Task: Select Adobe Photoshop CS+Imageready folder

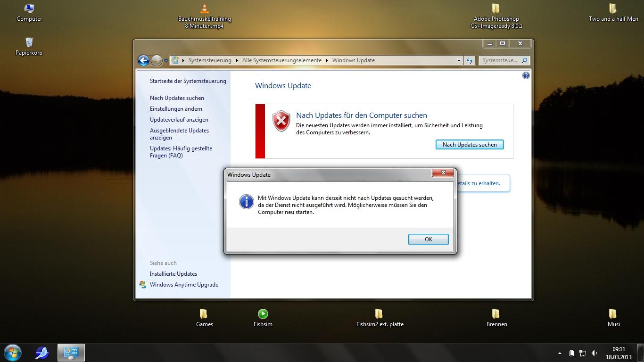Action: click(496, 16)
